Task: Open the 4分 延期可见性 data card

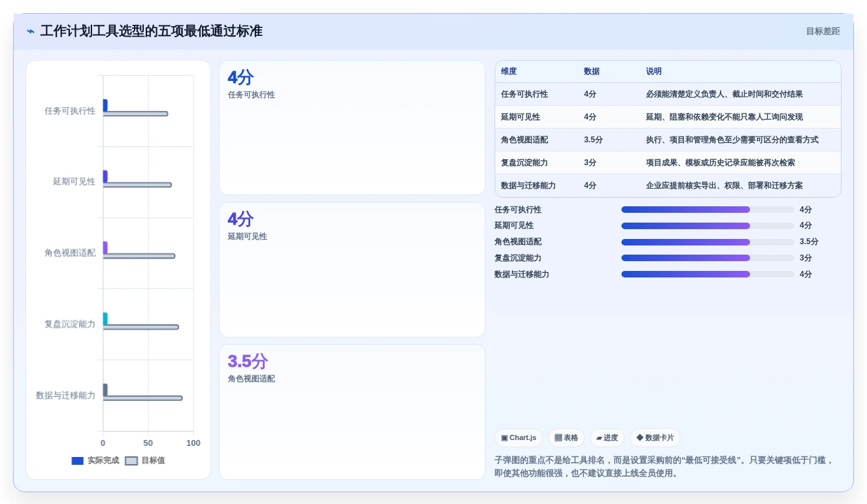Action: 352,270
